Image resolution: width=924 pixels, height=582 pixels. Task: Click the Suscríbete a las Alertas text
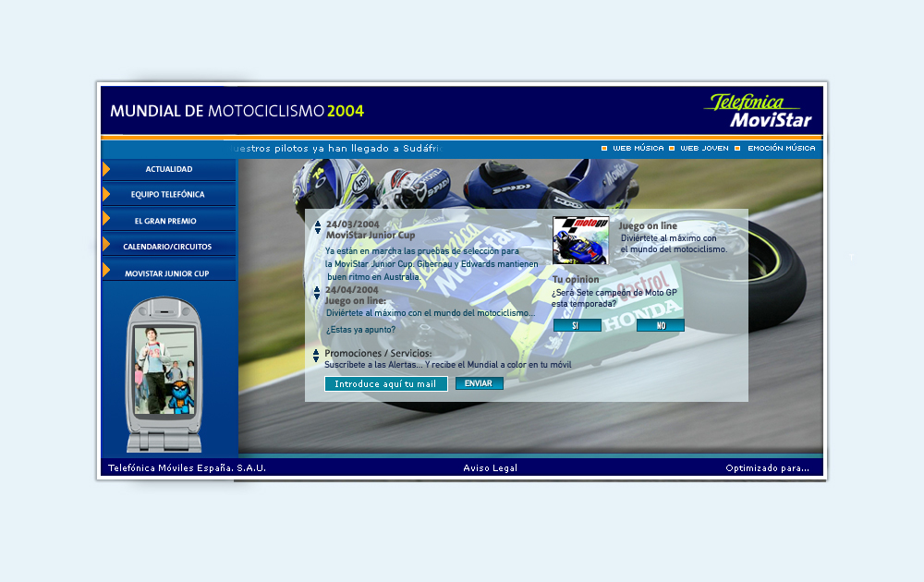click(448, 365)
